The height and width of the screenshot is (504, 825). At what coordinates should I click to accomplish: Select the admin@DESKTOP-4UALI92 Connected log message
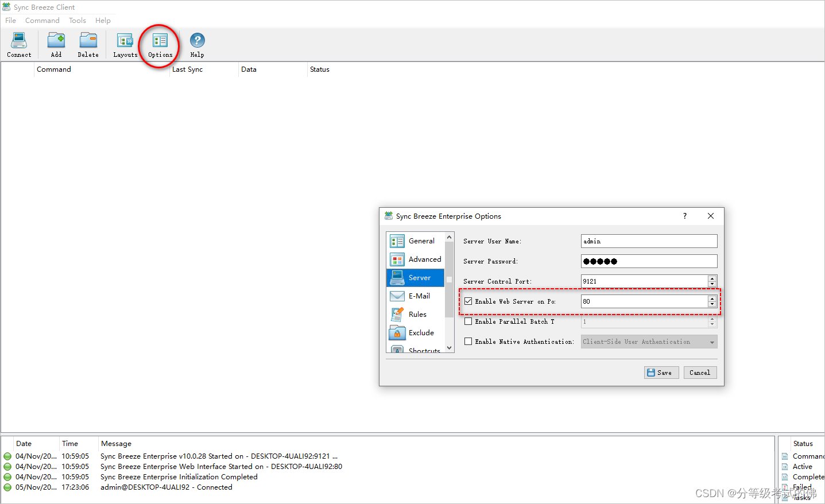[x=166, y=487]
